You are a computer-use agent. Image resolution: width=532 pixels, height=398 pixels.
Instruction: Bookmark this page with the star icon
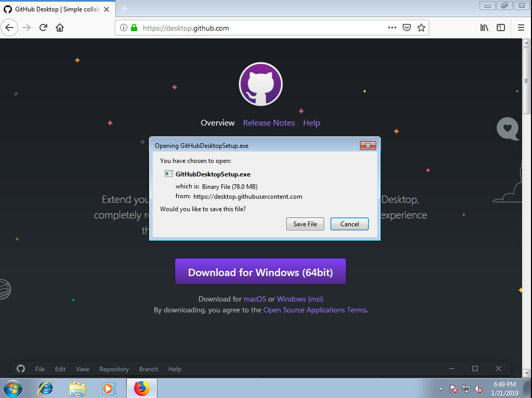click(x=421, y=28)
